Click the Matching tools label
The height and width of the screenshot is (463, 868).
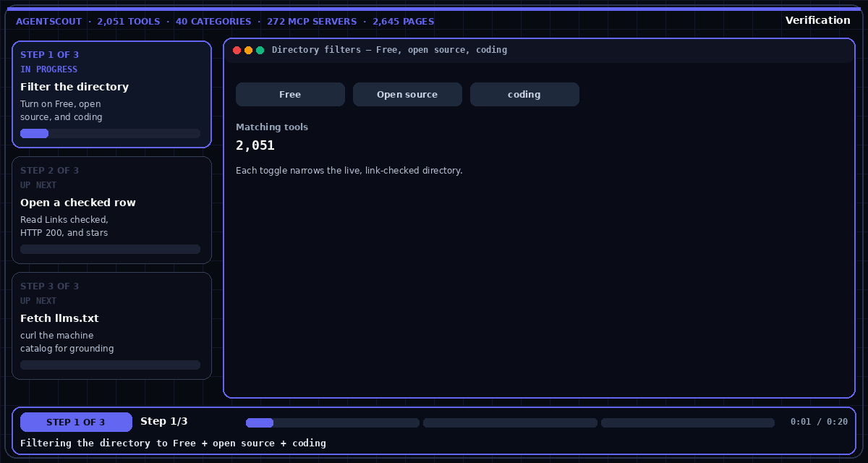point(272,127)
